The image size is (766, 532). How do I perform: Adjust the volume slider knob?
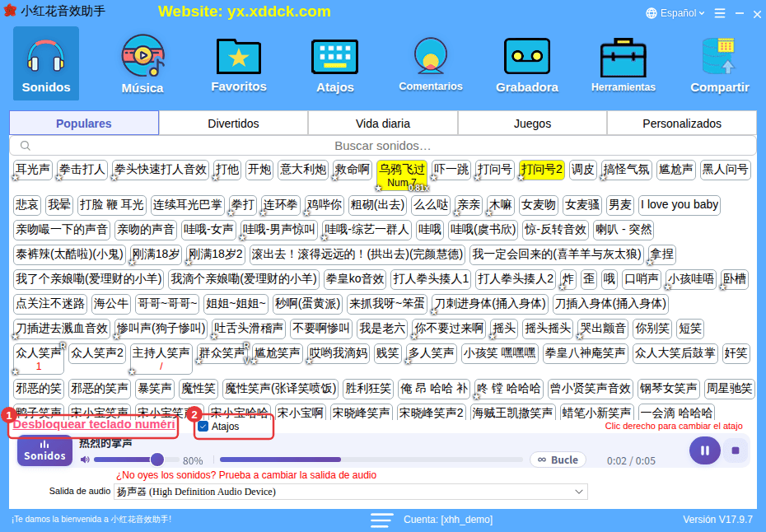[156, 460]
